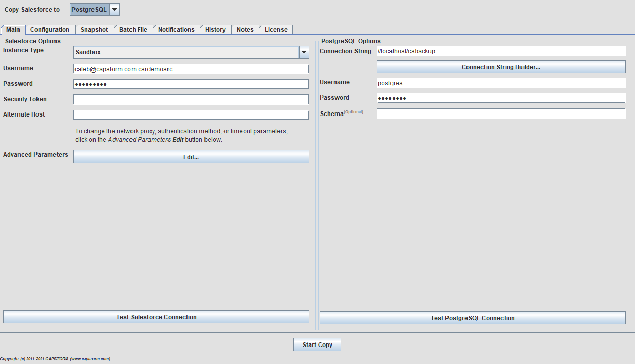Screen dimensions: 635x364
Task: View the History tab
Action: pos(215,30)
